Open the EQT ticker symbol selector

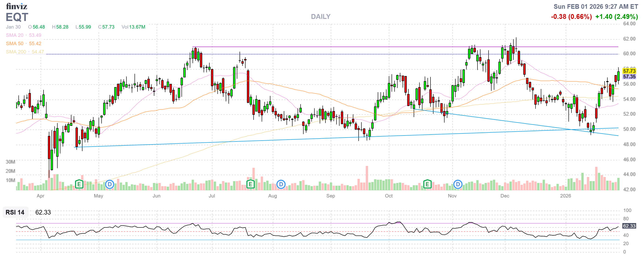tap(17, 17)
